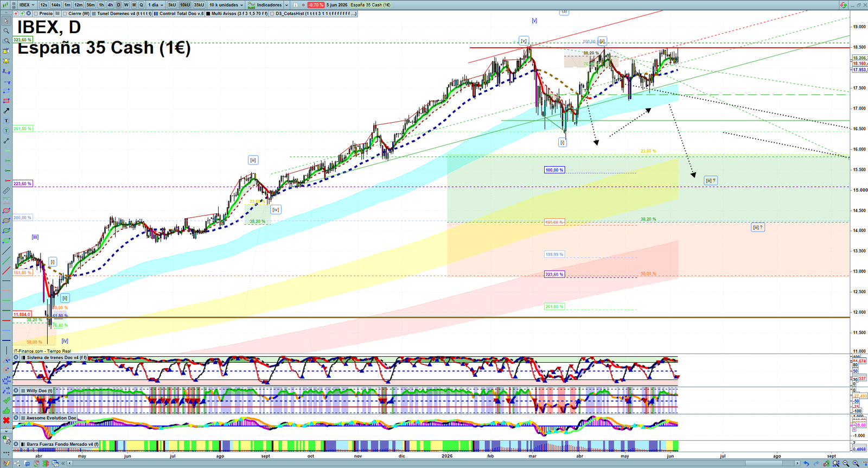Toggle the W weekly timeframe button

126,5
